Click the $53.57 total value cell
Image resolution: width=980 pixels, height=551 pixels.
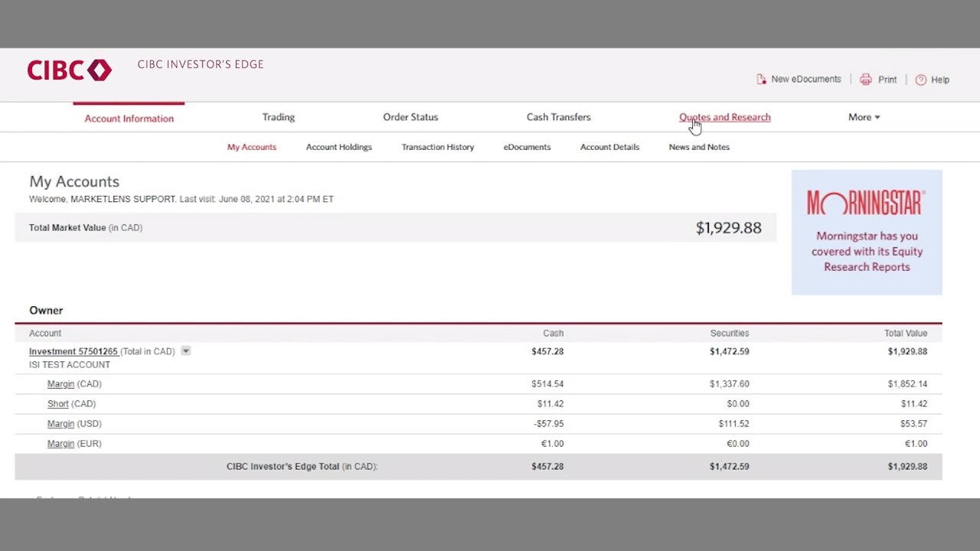pyautogui.click(x=914, y=424)
